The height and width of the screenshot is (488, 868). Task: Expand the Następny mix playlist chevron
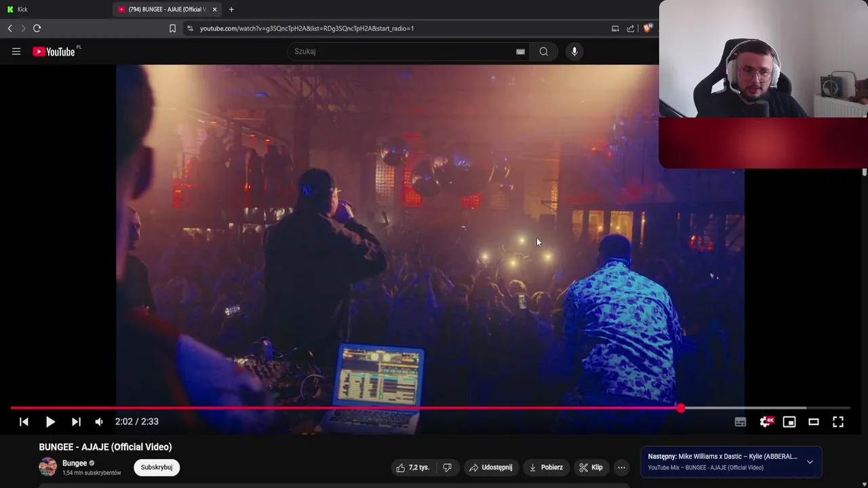tap(810, 462)
